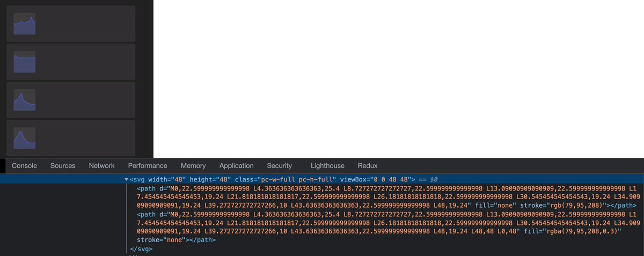Select the Security tab

pyautogui.click(x=280, y=166)
